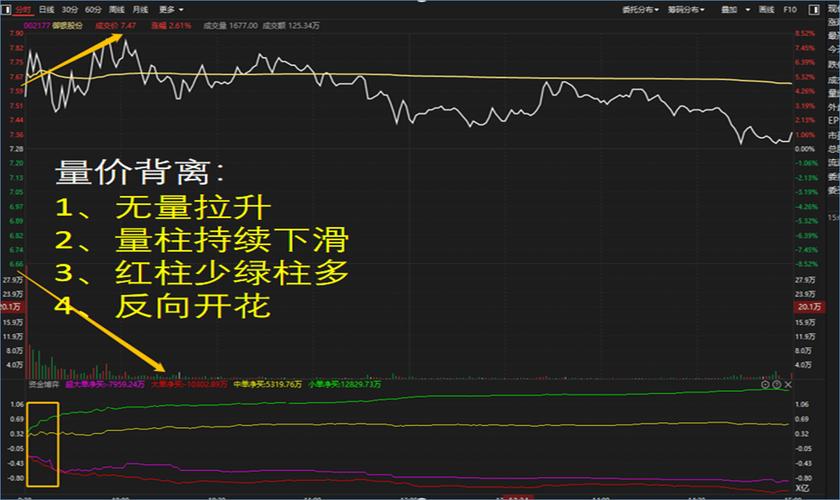Click the 画线 draw line button
840x500 pixels.
pos(767,10)
